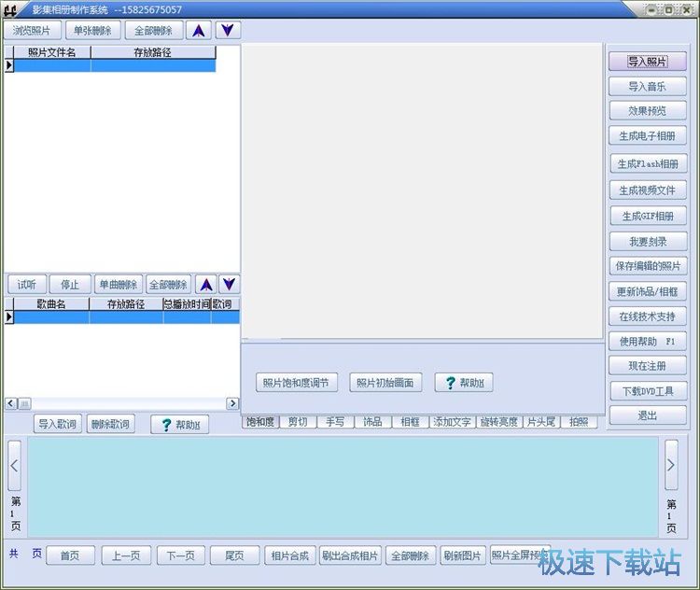Click top 全部删除 photo button
The image size is (700, 590).
coord(154,31)
